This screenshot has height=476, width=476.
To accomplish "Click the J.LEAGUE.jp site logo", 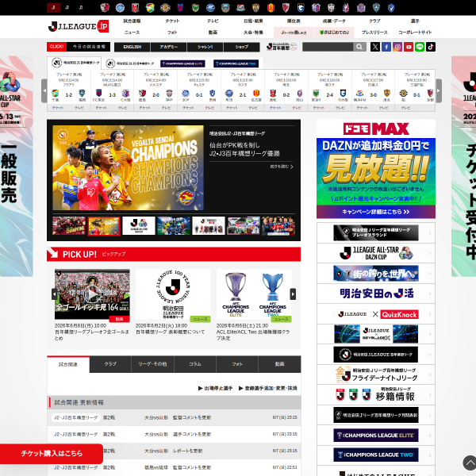I will click(x=79, y=26).
